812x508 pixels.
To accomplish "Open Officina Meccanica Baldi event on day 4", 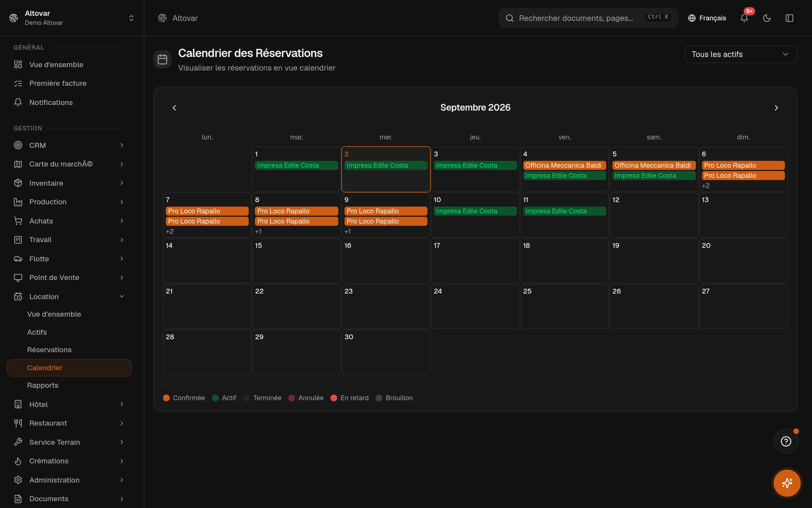I will pos(564,165).
